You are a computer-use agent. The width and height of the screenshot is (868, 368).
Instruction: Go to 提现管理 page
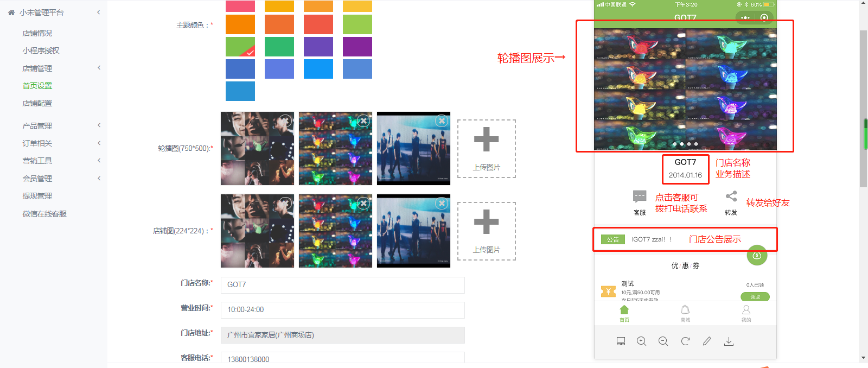(37, 196)
